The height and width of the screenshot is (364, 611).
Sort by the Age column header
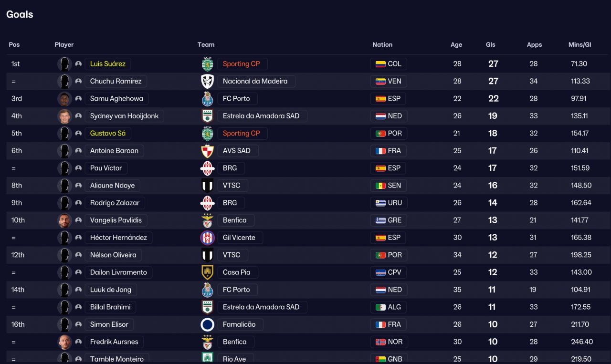pos(456,45)
